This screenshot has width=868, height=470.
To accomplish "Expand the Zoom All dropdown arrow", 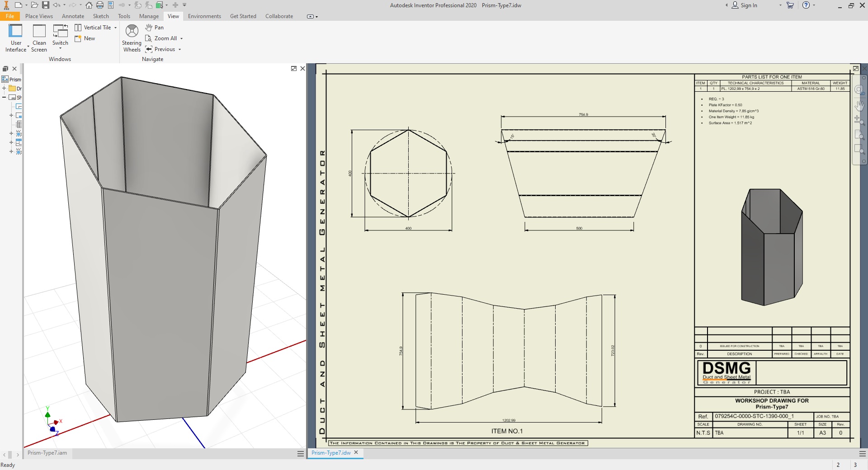I will click(x=182, y=39).
